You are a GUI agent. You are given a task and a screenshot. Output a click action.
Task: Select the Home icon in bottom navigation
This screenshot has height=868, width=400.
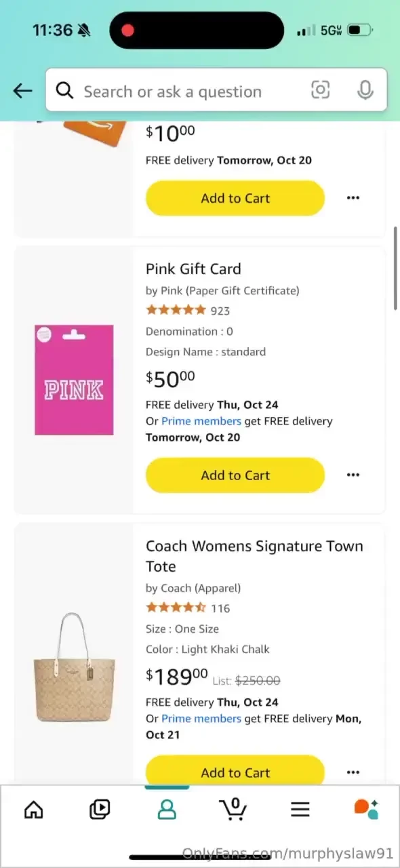(x=33, y=808)
